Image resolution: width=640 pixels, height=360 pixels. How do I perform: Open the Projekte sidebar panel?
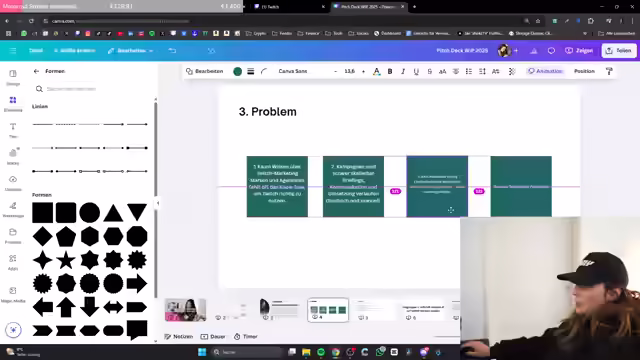[13, 236]
